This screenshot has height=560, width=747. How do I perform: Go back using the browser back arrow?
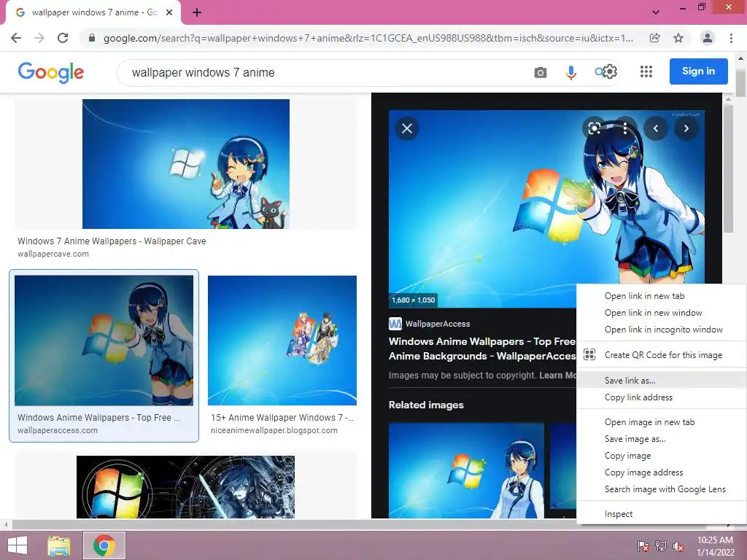coord(16,38)
